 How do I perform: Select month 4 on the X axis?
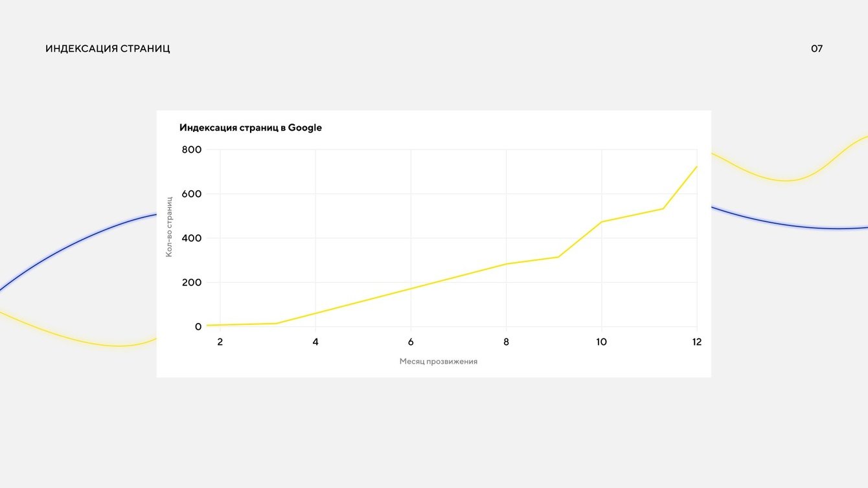315,342
